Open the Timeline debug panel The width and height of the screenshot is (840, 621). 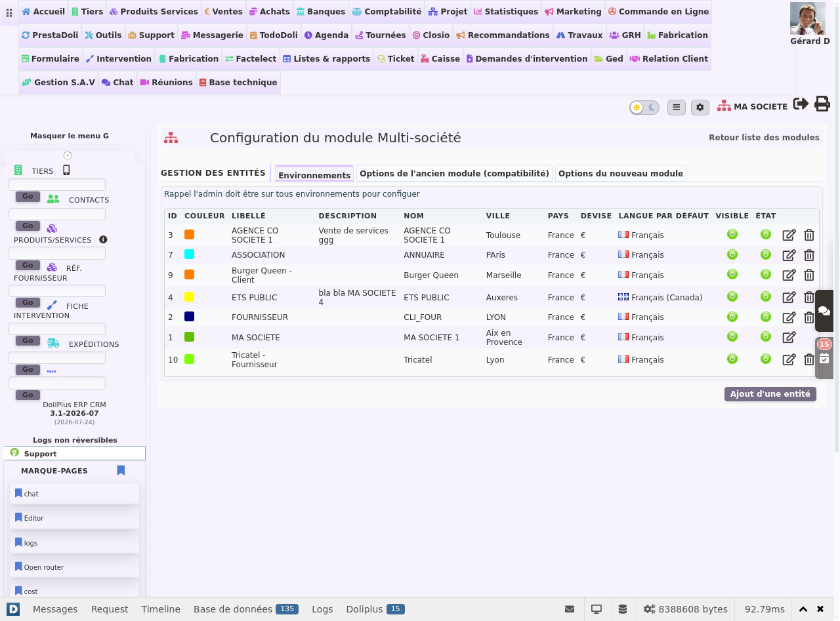click(161, 609)
